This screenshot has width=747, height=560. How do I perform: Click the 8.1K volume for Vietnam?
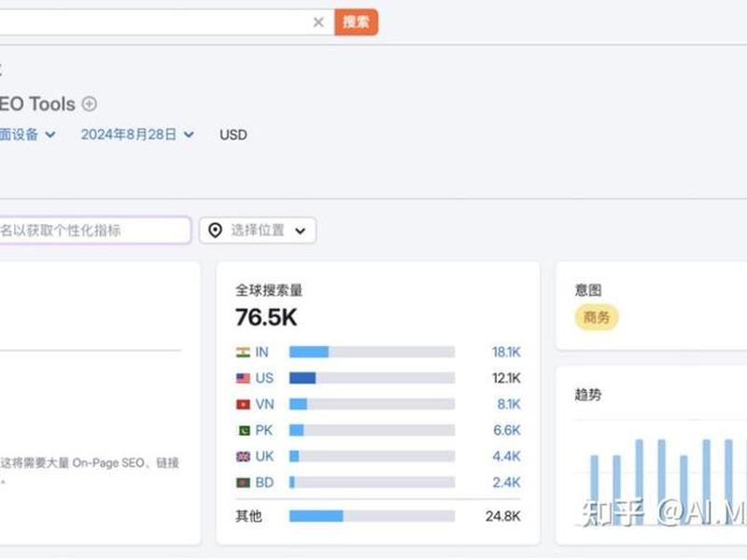pyautogui.click(x=509, y=404)
